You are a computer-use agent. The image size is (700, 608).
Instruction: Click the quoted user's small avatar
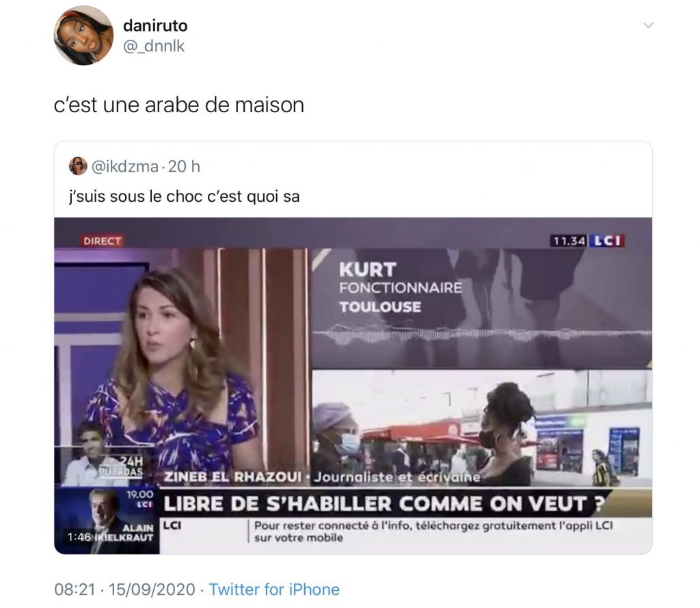(78, 166)
